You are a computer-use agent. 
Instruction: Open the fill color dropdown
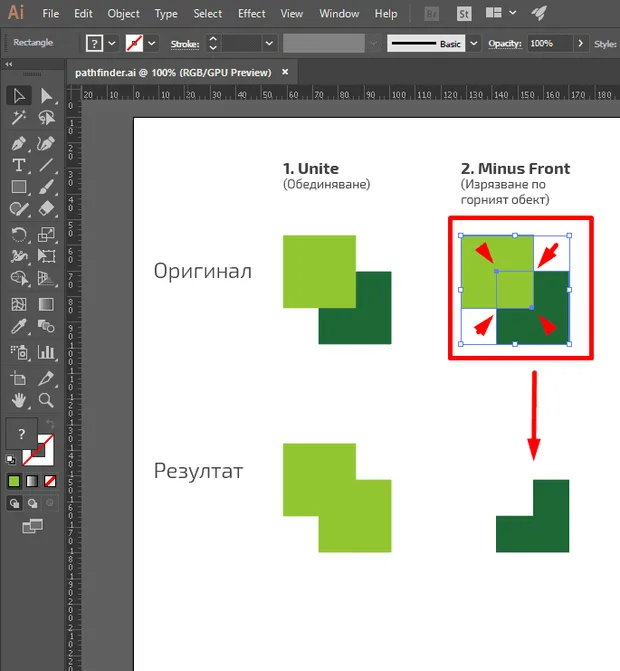coord(112,43)
